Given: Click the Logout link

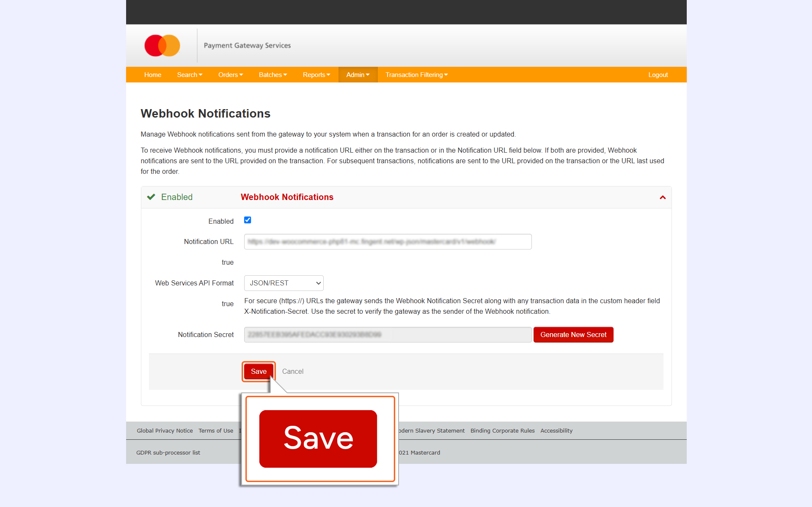Looking at the screenshot, I should [658, 75].
